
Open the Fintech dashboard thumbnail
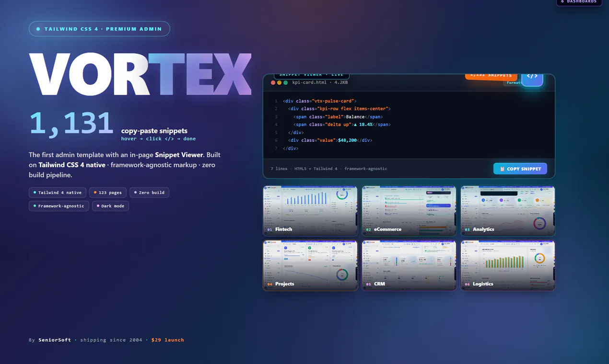tap(310, 211)
